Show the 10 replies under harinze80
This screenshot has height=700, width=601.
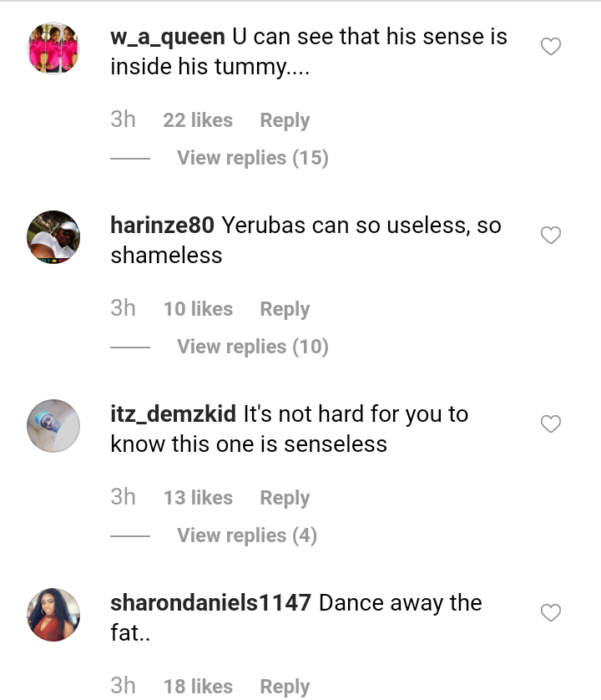(x=252, y=347)
